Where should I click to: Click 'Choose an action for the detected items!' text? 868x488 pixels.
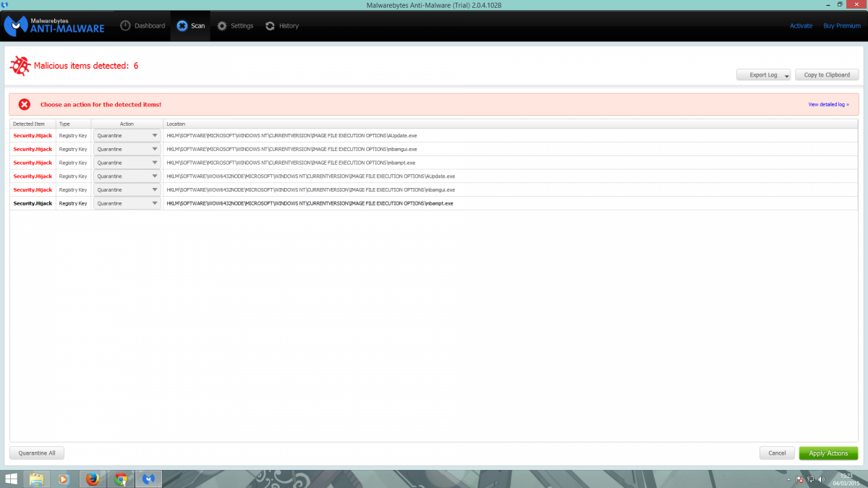(101, 105)
